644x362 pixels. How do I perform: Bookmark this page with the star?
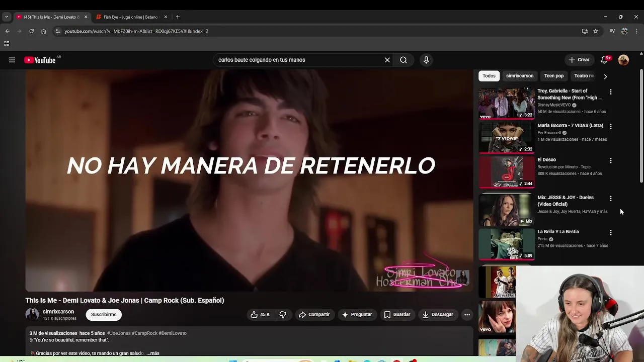pyautogui.click(x=596, y=31)
